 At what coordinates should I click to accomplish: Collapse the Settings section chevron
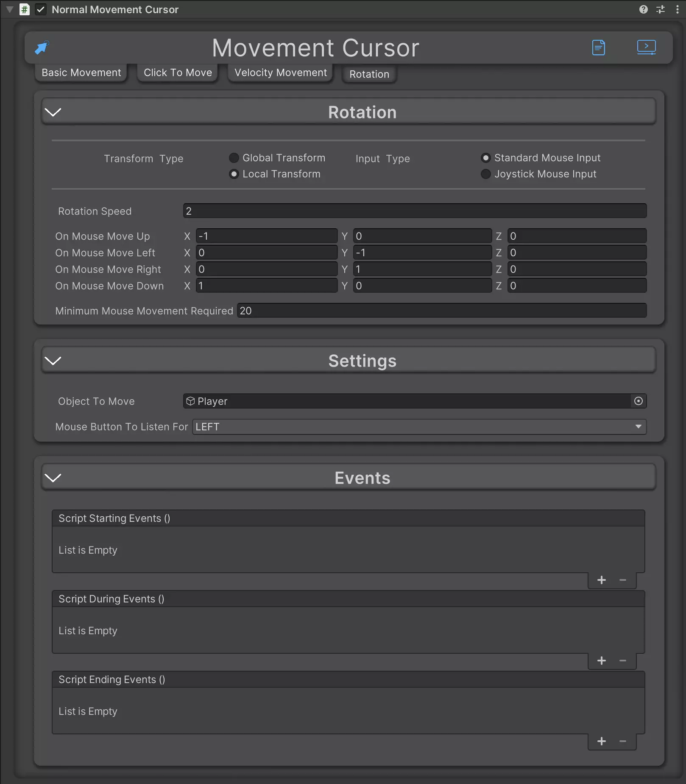[x=53, y=361]
